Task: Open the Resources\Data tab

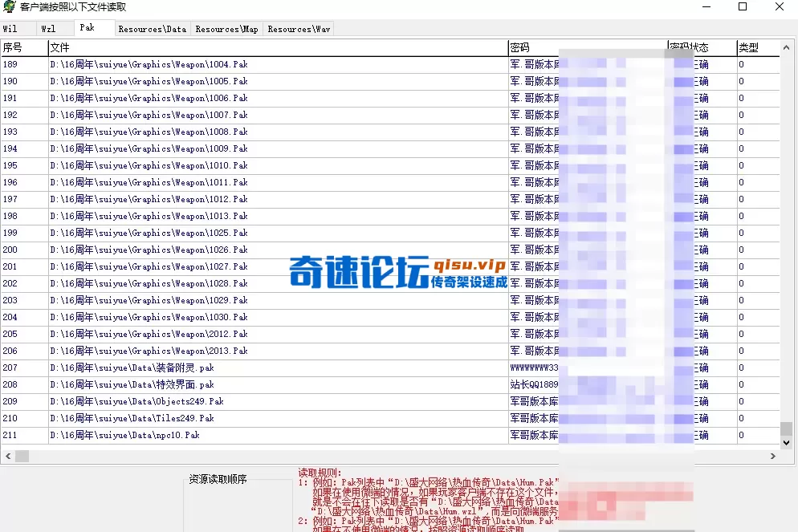Action: pyautogui.click(x=152, y=28)
